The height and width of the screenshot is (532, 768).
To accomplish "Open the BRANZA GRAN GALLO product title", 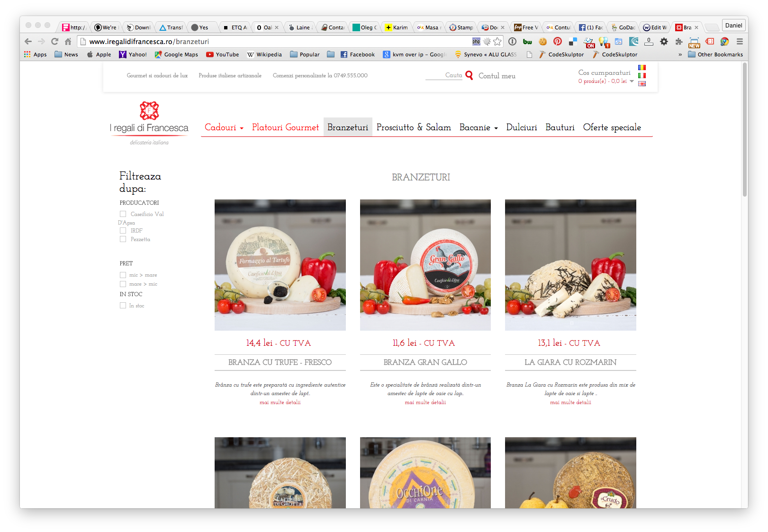I will (425, 362).
